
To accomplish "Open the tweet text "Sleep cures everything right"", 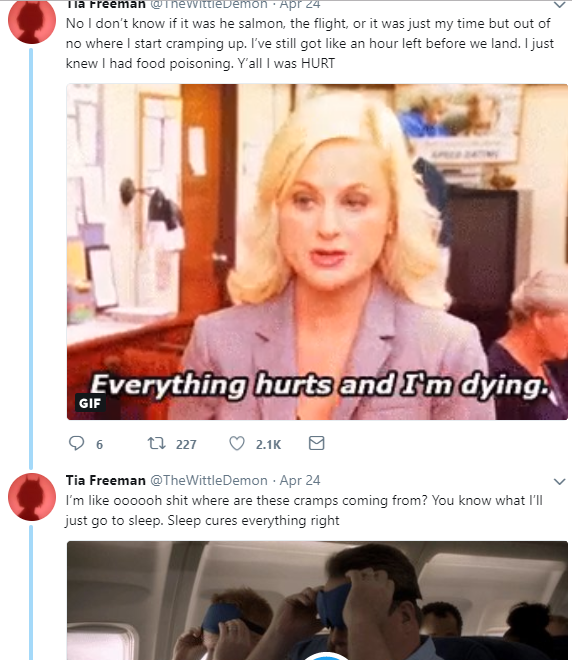I will tap(253, 521).
